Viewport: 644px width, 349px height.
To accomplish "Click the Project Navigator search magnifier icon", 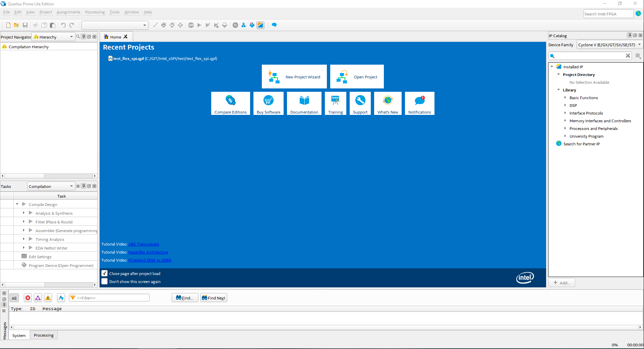I will point(78,37).
